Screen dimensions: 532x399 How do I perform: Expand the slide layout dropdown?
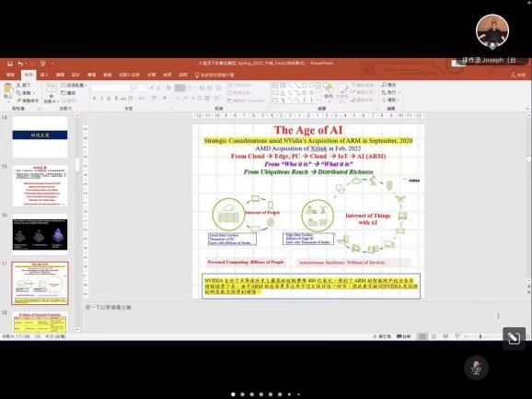click(74, 85)
